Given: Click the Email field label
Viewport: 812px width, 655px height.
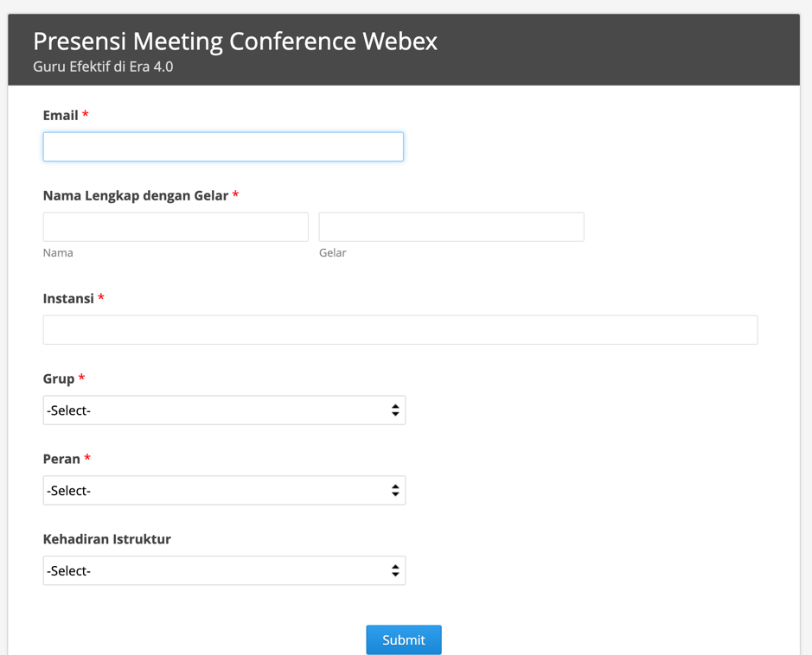Looking at the screenshot, I should coord(61,115).
